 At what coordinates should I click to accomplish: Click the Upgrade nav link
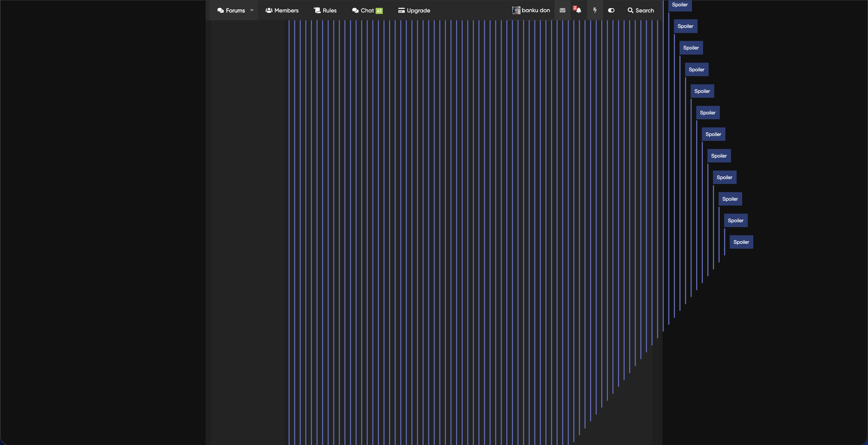point(414,10)
